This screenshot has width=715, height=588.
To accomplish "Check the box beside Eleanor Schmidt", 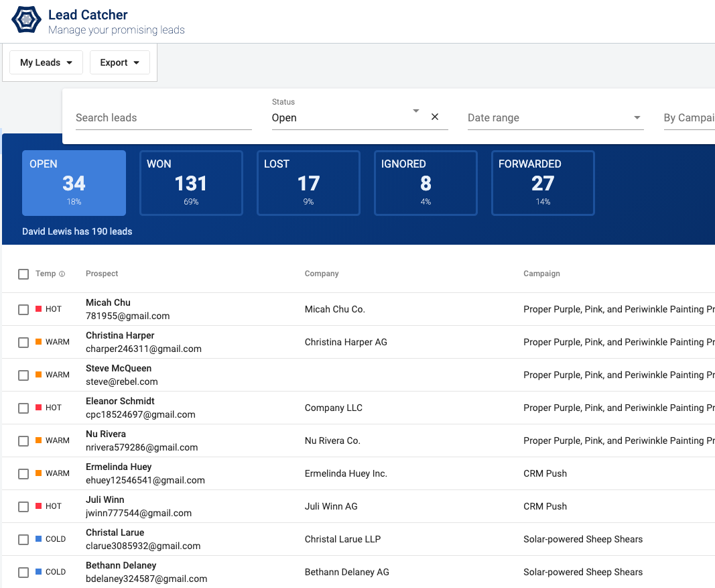I will pyautogui.click(x=23, y=408).
